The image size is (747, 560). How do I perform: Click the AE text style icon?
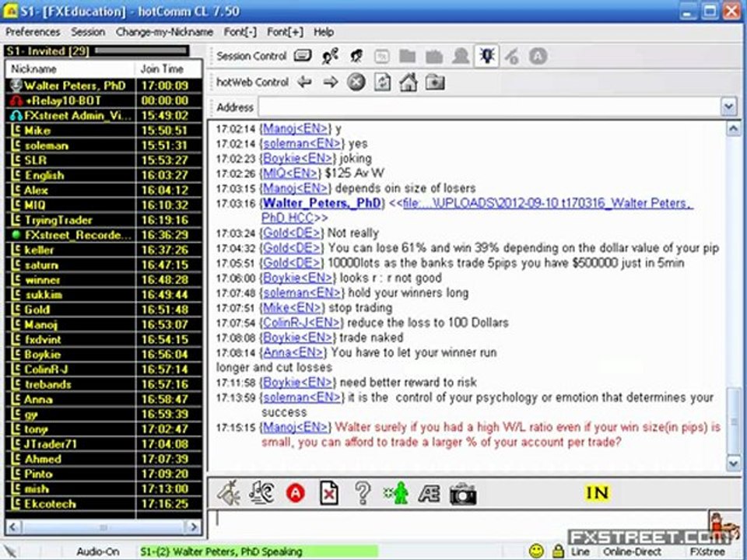click(429, 493)
